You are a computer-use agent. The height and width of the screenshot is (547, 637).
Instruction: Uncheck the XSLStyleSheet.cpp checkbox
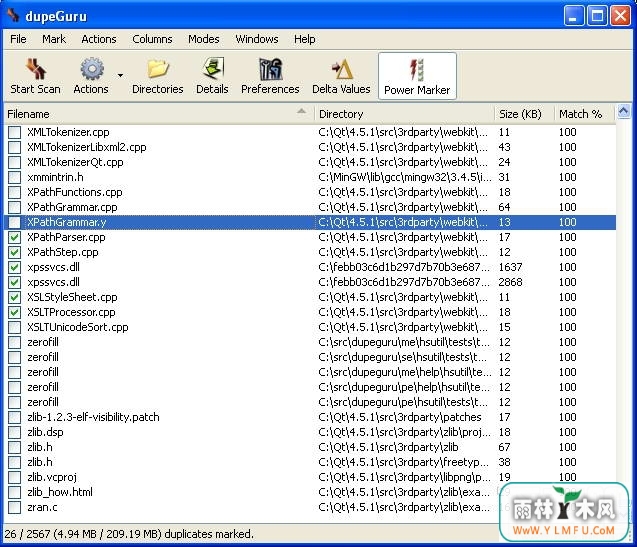click(15, 297)
